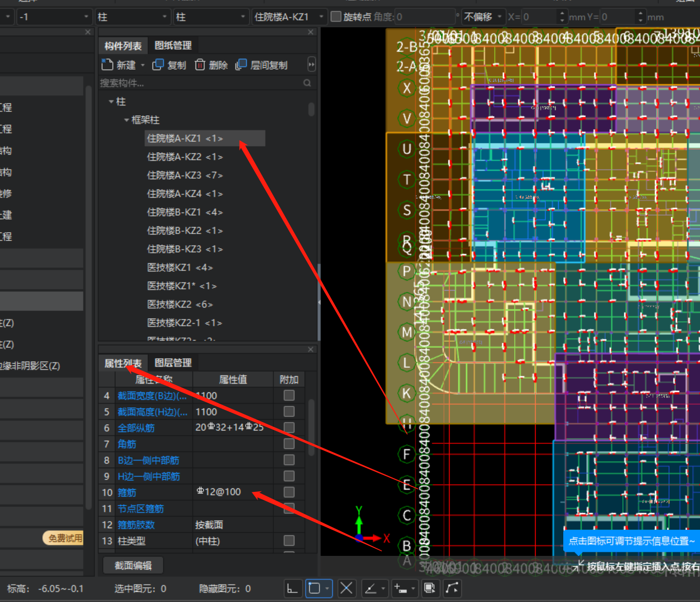This screenshot has width=700, height=602.
Task: Check 附加 box for 截面宽度(B边) row
Action: click(289, 396)
